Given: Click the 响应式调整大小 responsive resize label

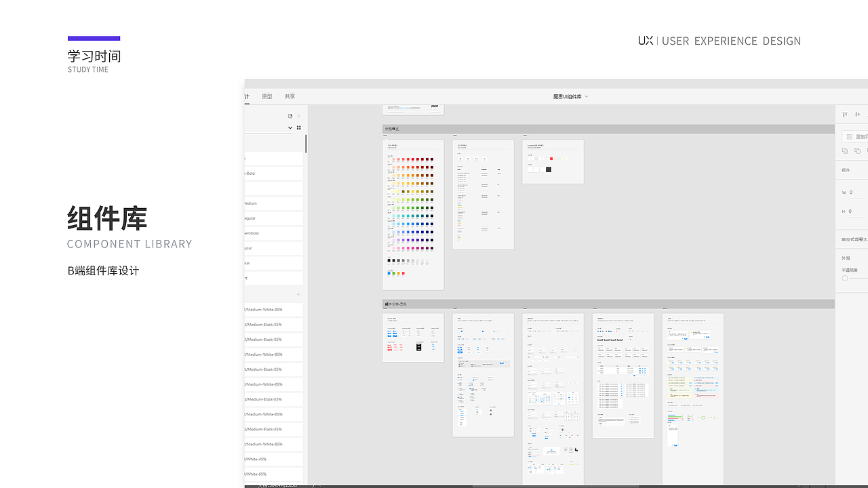Looking at the screenshot, I should 854,240.
